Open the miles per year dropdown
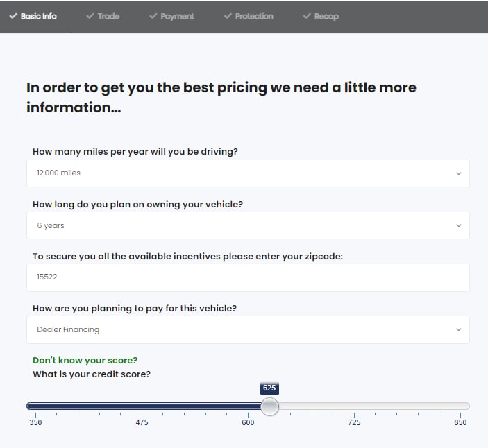The width and height of the screenshot is (488, 448). 248,173
